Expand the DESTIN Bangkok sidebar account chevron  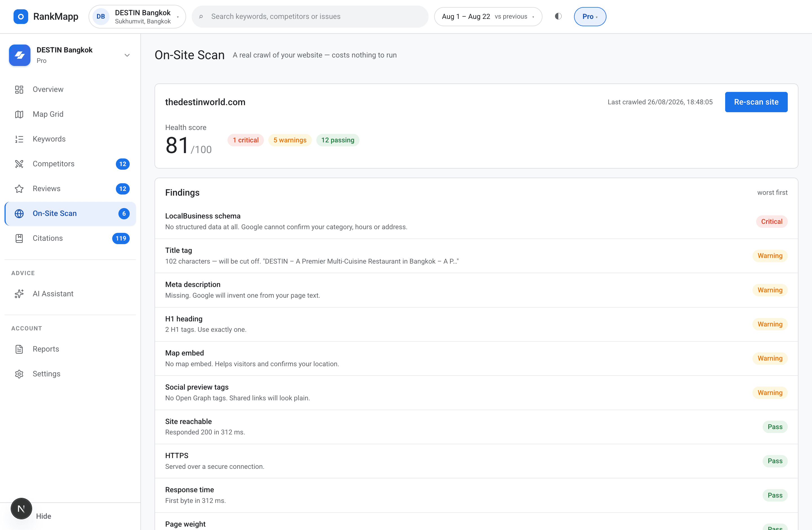127,55
